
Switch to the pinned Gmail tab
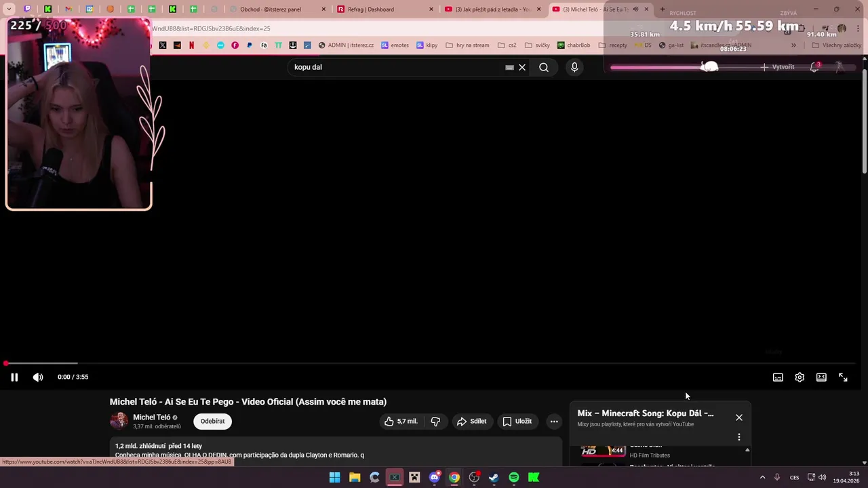(x=68, y=9)
